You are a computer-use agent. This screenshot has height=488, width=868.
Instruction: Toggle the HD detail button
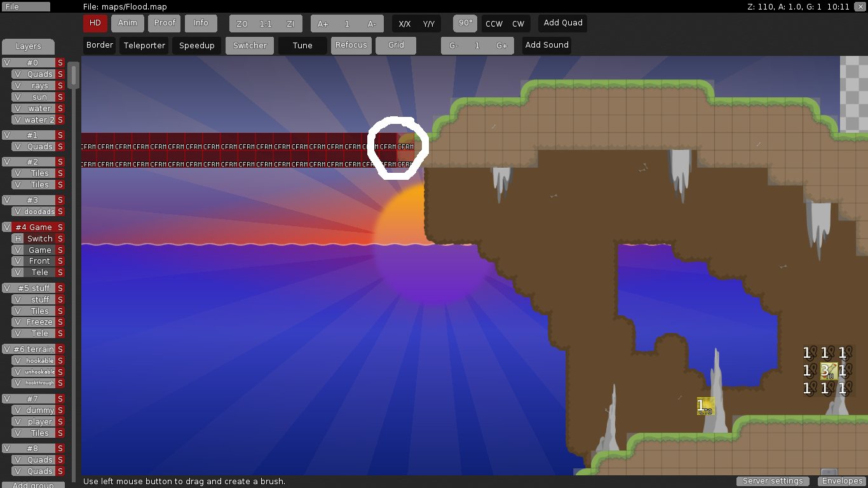pyautogui.click(x=95, y=23)
